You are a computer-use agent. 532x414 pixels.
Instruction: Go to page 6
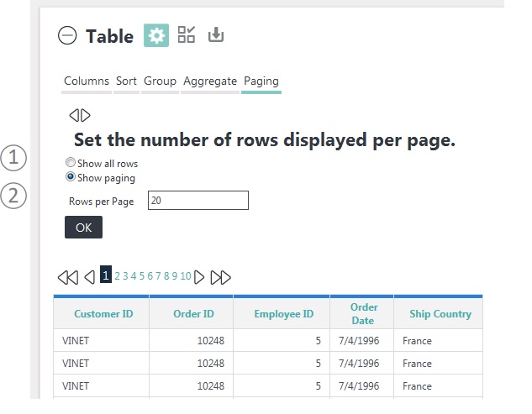coord(150,276)
